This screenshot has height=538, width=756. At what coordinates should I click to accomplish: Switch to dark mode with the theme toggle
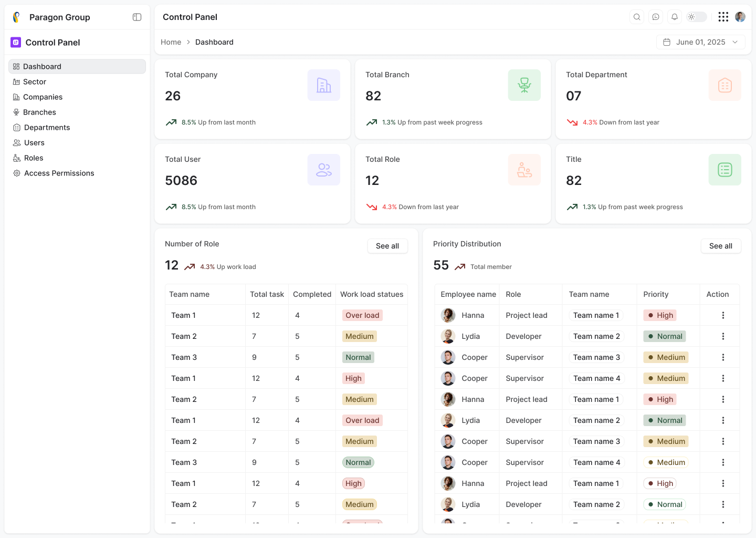[696, 16]
